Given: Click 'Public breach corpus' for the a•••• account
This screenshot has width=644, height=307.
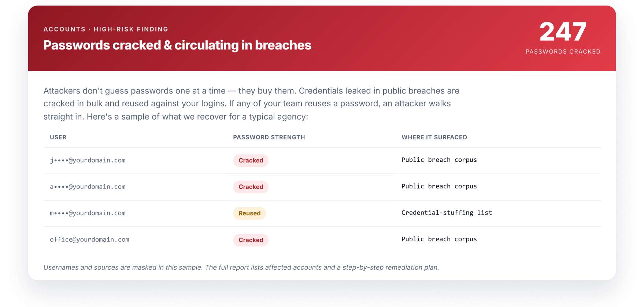Looking at the screenshot, I should (x=439, y=186).
